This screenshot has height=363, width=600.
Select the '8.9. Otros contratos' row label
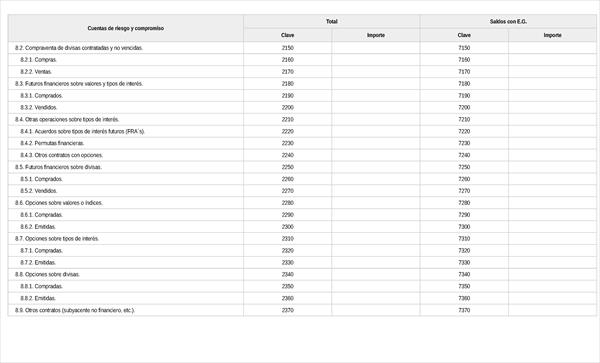[75, 310]
